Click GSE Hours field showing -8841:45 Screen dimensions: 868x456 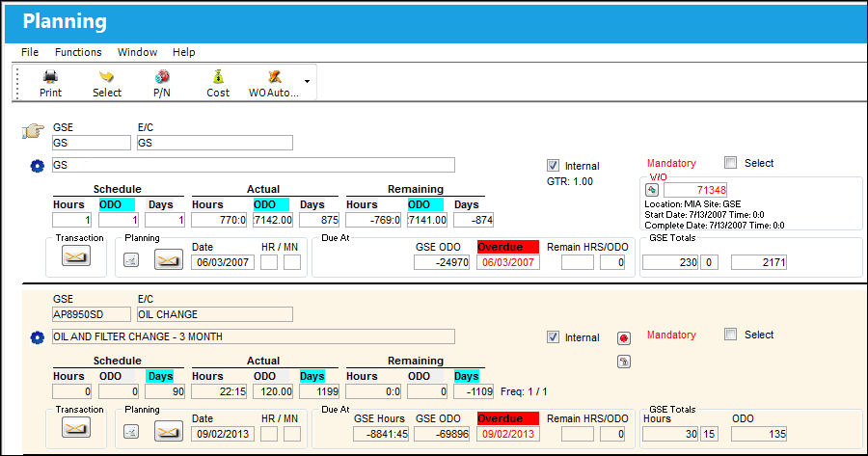(x=381, y=434)
